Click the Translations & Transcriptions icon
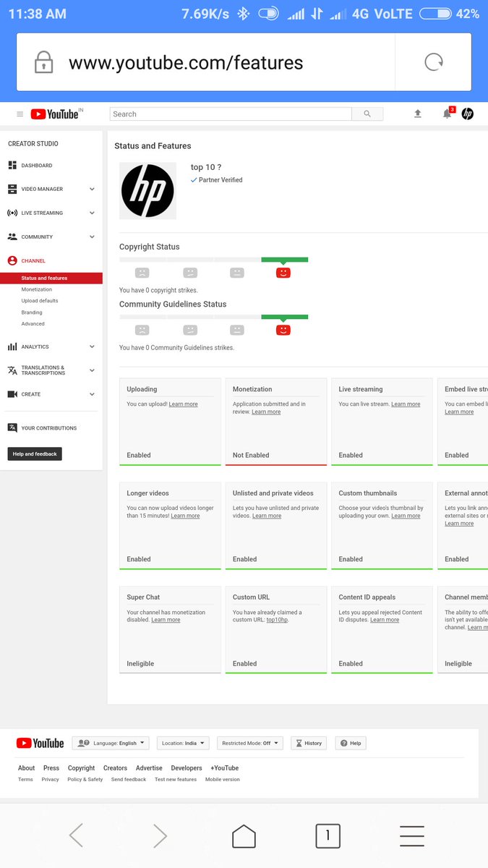Viewport: 488px width, 868px height. click(x=12, y=370)
